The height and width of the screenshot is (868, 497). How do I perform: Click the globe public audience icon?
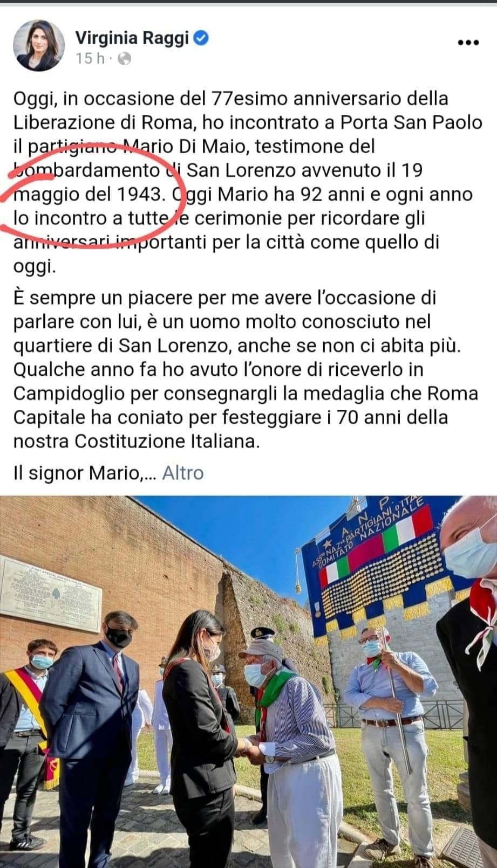[x=124, y=59]
